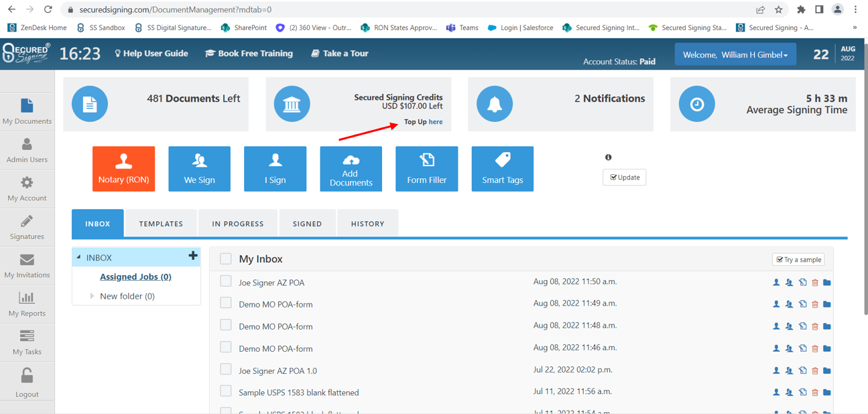Switch to the HISTORY tab
This screenshot has height=414, width=868.
[368, 224]
